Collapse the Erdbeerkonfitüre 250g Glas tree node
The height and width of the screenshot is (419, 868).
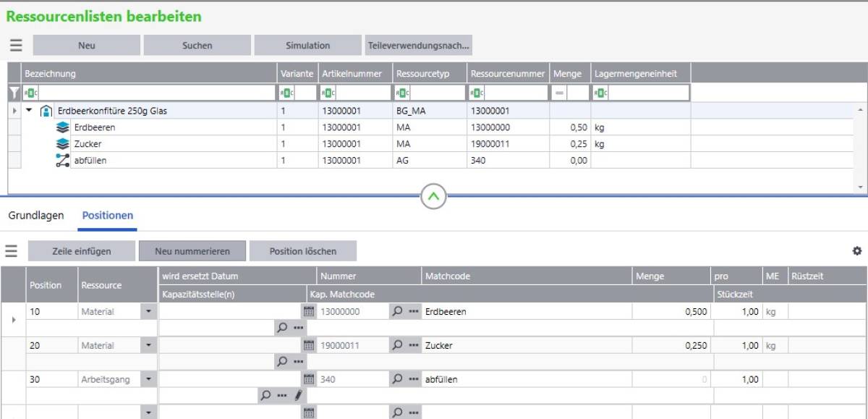(29, 111)
